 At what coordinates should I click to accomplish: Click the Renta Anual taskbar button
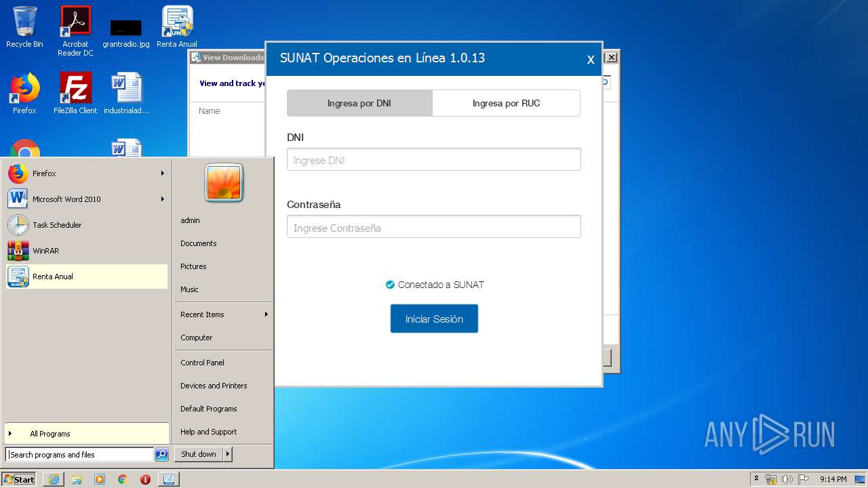coord(169,479)
